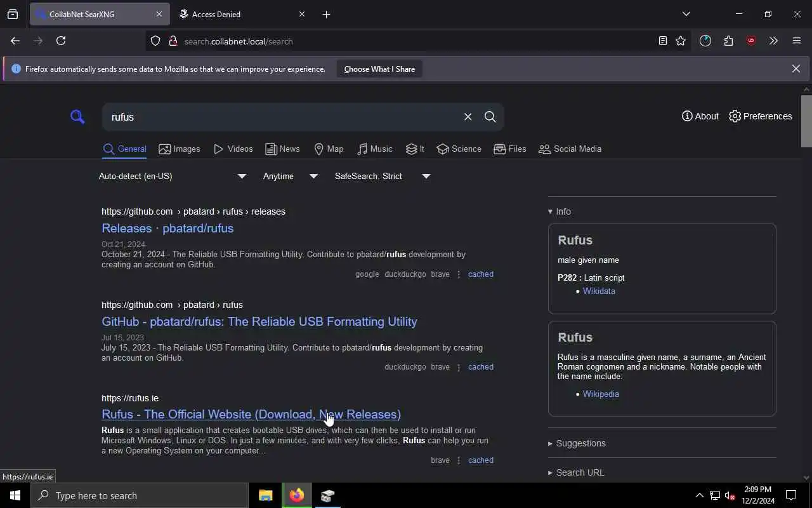Click the Firefox taskbar icon
This screenshot has height=508, width=812.
pos(296,495)
